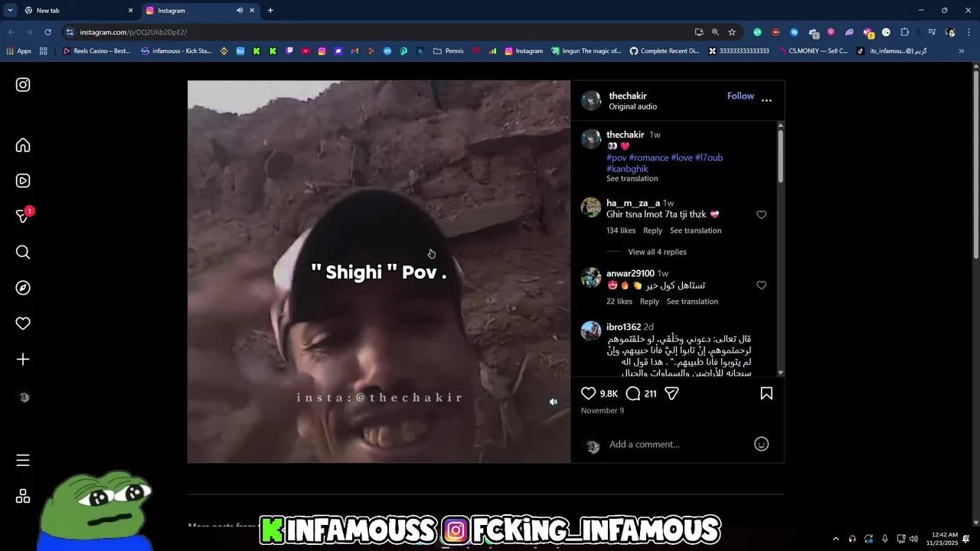980x551 pixels.
Task: Open infamouss - Kick bookmark
Action: click(176, 51)
